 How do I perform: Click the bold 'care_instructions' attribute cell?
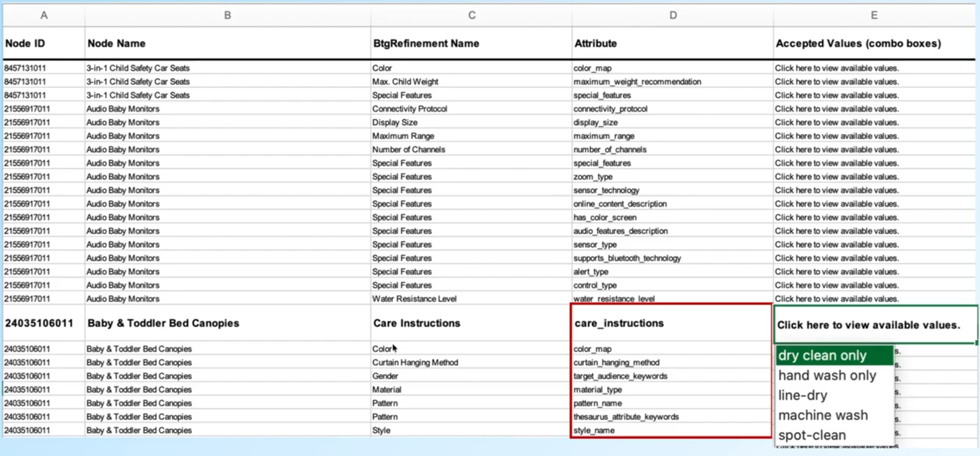[x=619, y=323]
